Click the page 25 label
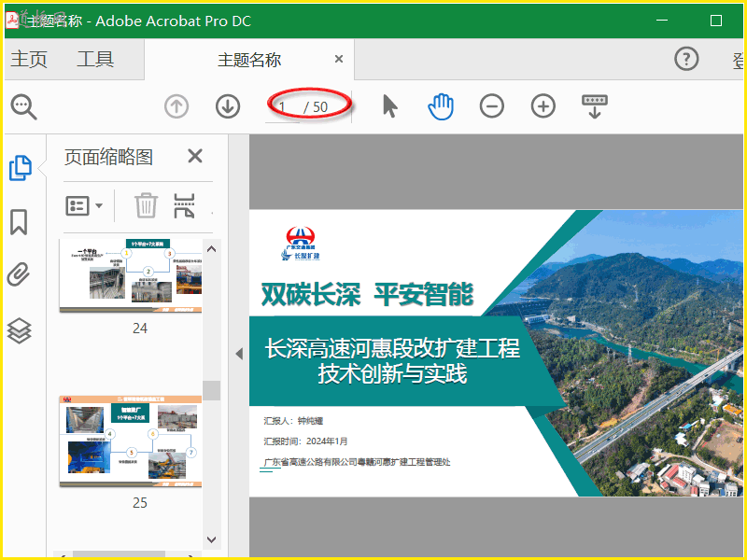The height and width of the screenshot is (560, 747). coord(139,503)
